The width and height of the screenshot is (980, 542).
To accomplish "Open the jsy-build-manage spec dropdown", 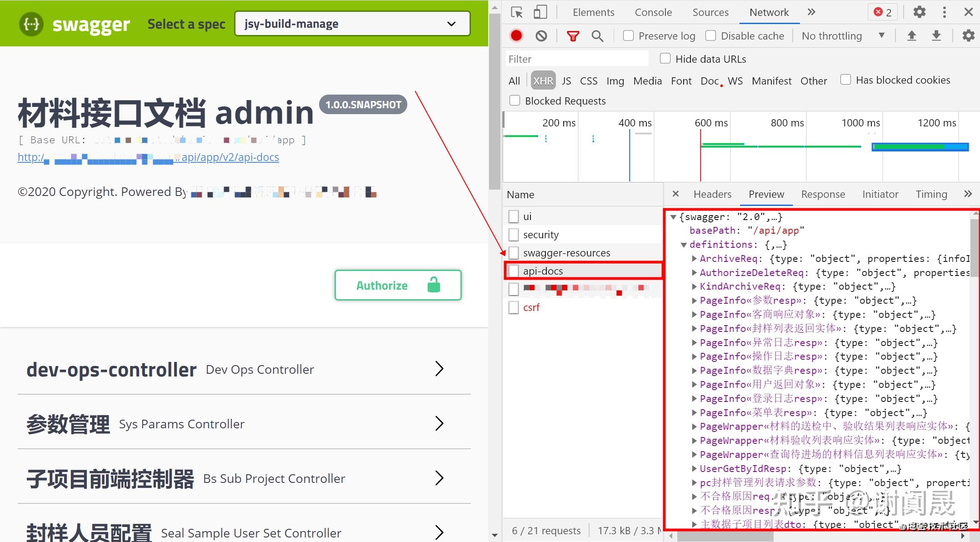I will [352, 24].
